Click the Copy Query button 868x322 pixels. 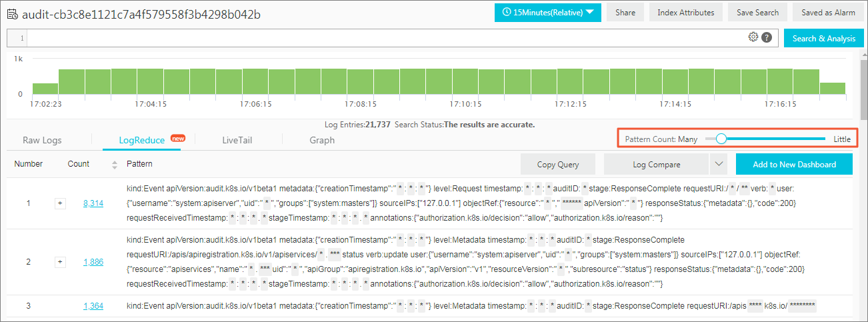[558, 164]
